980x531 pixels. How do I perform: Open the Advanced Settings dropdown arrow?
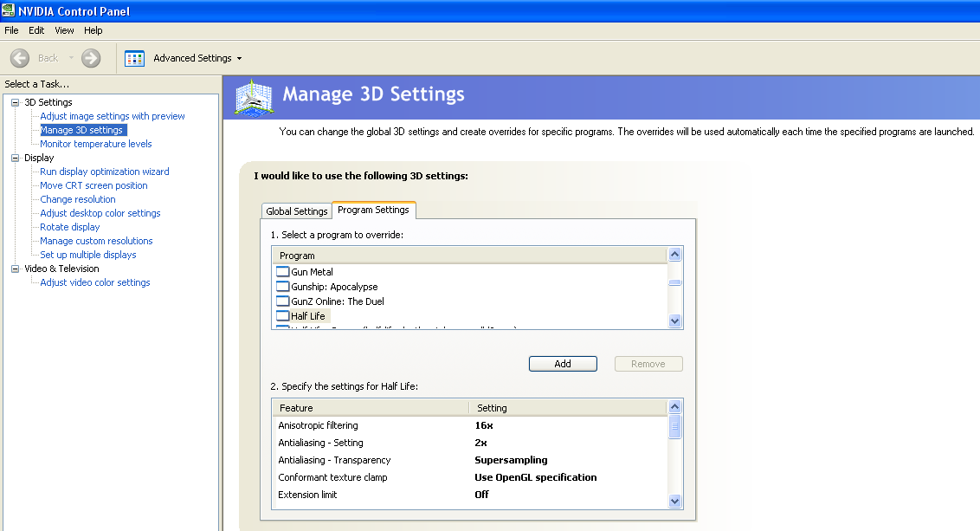(239, 59)
